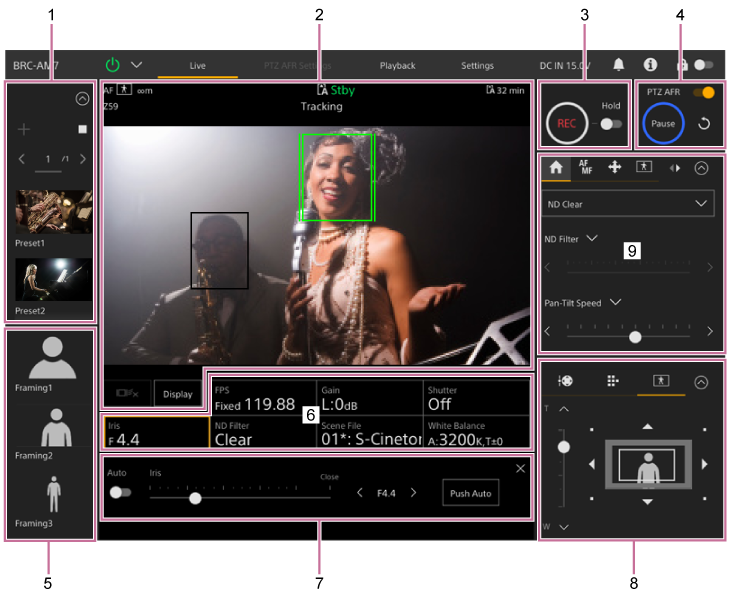Turn off the PTZ AFR switch
Screen dimensions: 730x600
tap(706, 92)
